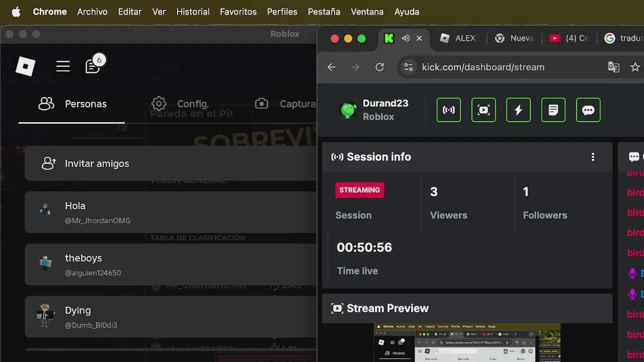Image resolution: width=644 pixels, height=362 pixels.
Task: Reload the Kick dashboard page
Action: pyautogui.click(x=380, y=67)
